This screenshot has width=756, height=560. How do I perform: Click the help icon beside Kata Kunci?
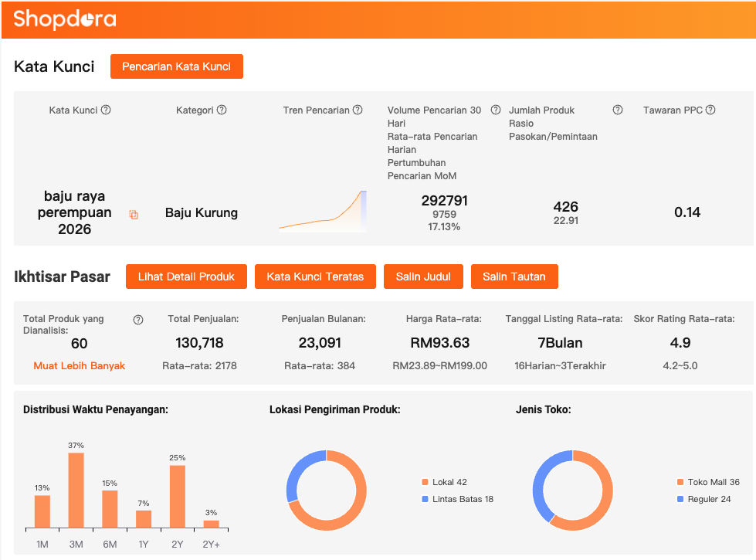106,110
